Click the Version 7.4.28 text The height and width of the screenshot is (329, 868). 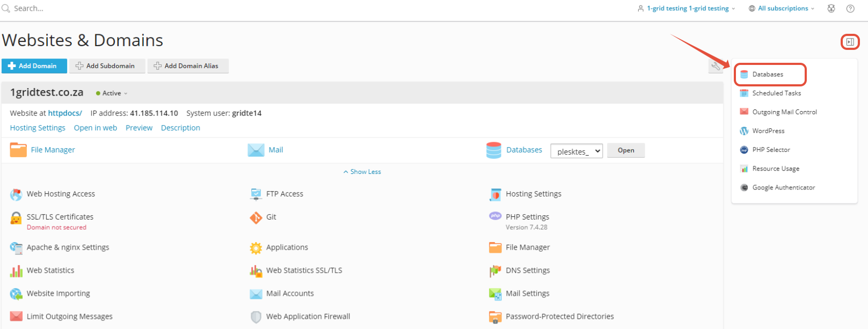(527, 228)
